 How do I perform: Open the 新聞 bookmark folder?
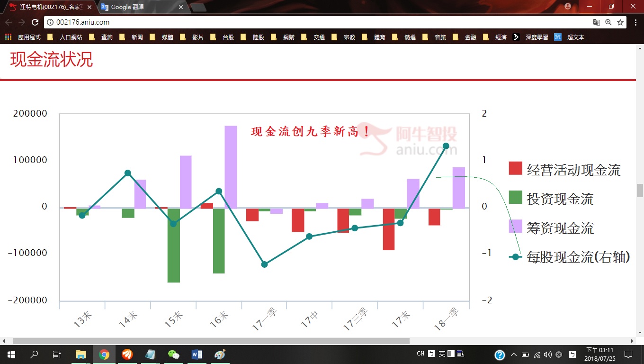pyautogui.click(x=132, y=37)
